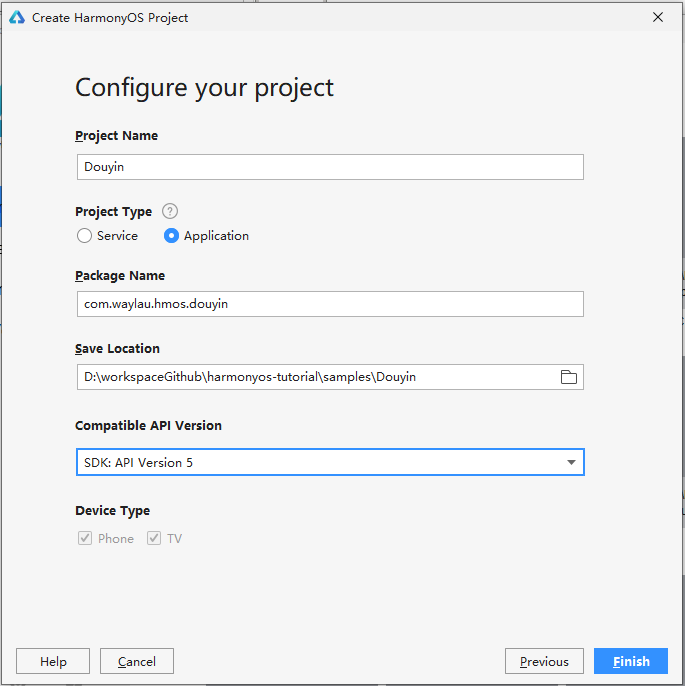
Task: Click the 'Compatible API Version' label
Action: [148, 426]
